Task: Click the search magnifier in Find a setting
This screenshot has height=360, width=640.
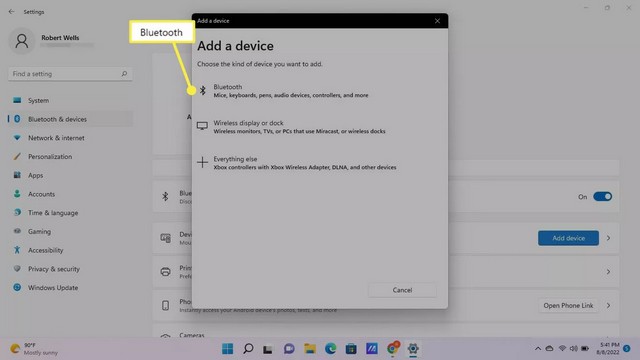Action: pos(124,74)
